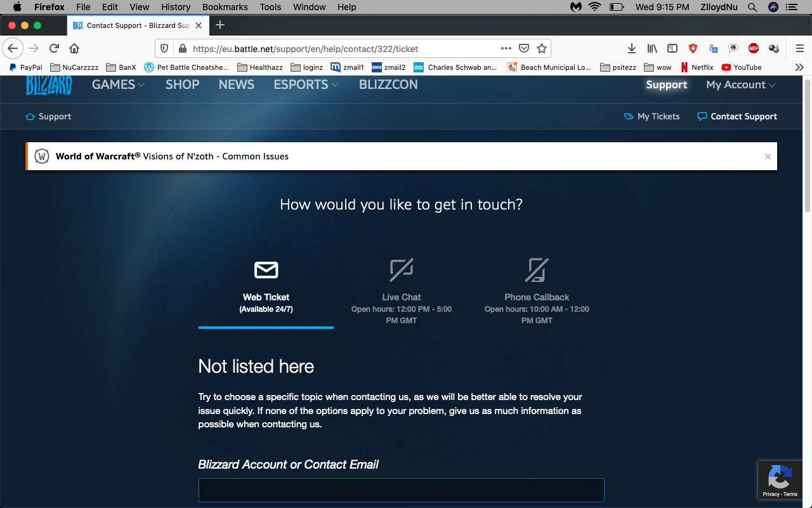This screenshot has width=812, height=508.
Task: Select the Web Ticket envelope icon
Action: [x=266, y=270]
